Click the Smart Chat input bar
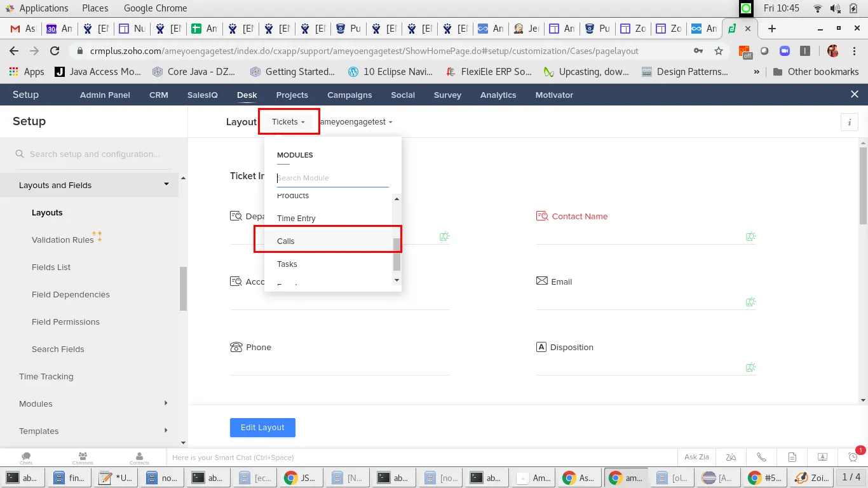This screenshot has height=488, width=868. pyautogui.click(x=422, y=457)
